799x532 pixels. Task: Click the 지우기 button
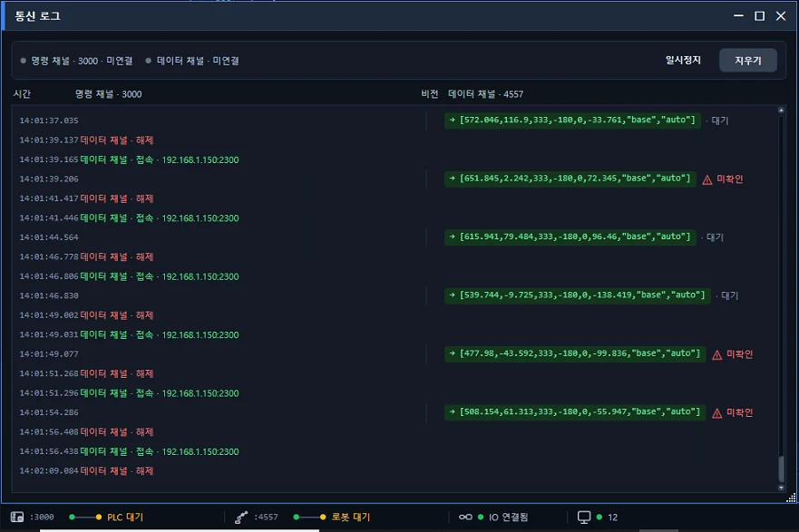pyautogui.click(x=747, y=61)
